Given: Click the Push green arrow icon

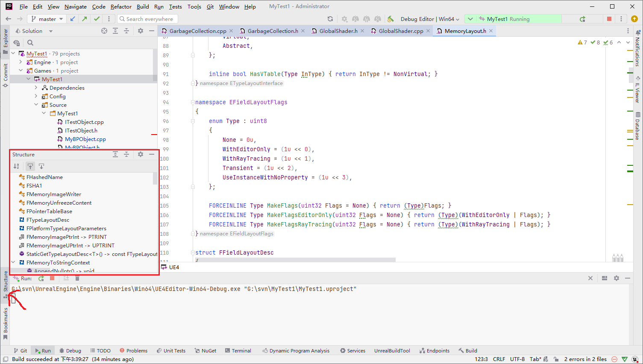Looking at the screenshot, I should [85, 19].
